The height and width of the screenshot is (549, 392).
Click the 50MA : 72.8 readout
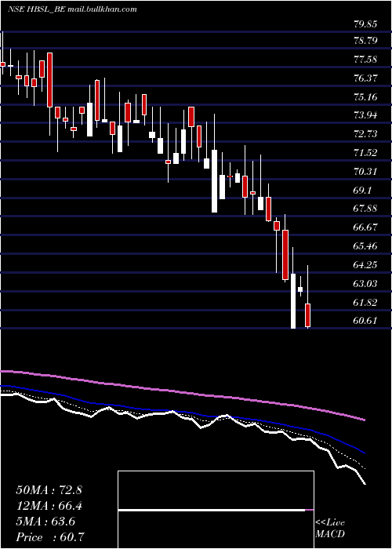coord(49,490)
